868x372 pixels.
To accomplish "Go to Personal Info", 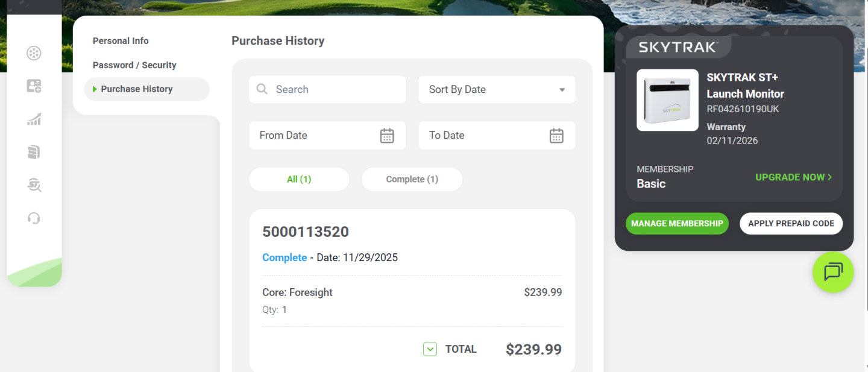I will coord(121,41).
